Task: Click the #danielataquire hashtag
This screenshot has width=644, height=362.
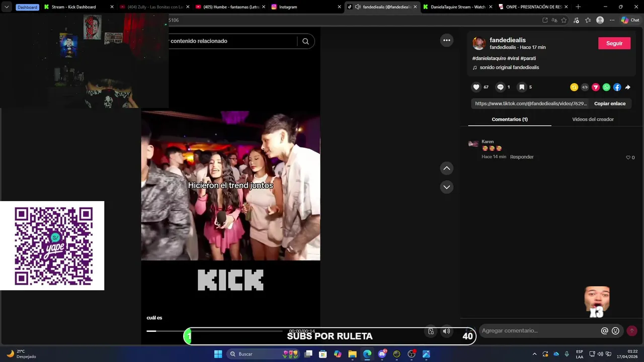Action: [489, 58]
